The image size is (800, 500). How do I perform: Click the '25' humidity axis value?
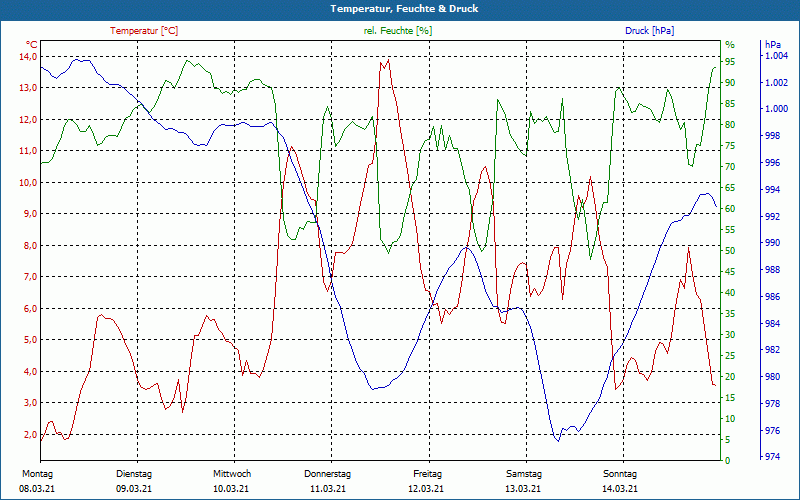[730, 356]
